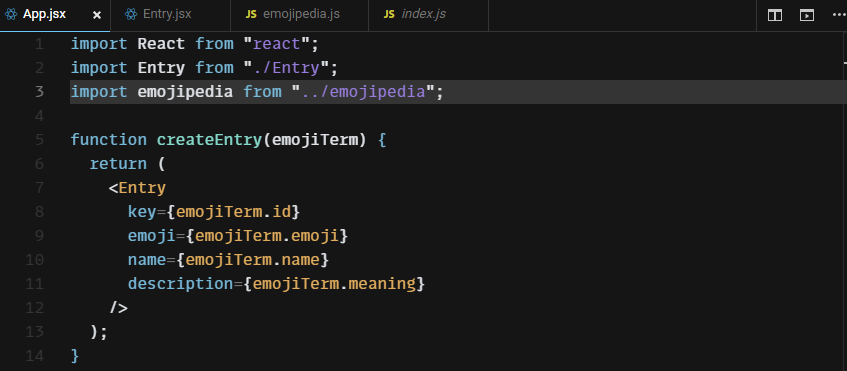Click the React icon on Entry.jsx tab
Viewport: 847px width, 371px height.
(x=131, y=15)
